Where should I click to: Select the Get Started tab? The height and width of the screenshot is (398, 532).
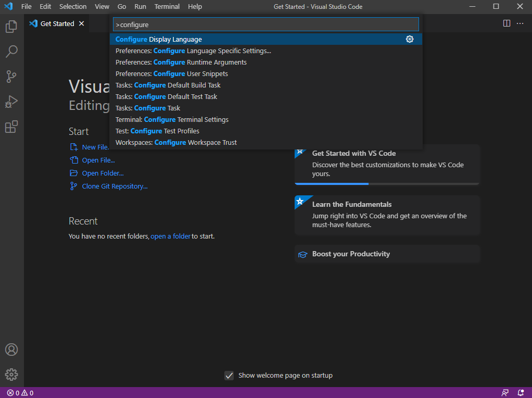click(x=57, y=23)
